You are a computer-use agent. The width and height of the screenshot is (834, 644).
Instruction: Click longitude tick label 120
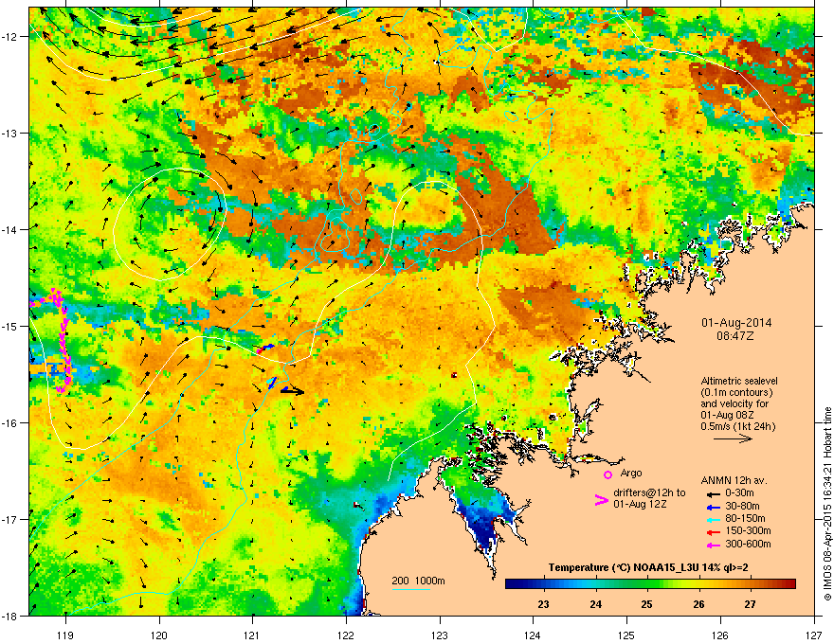pos(159,635)
